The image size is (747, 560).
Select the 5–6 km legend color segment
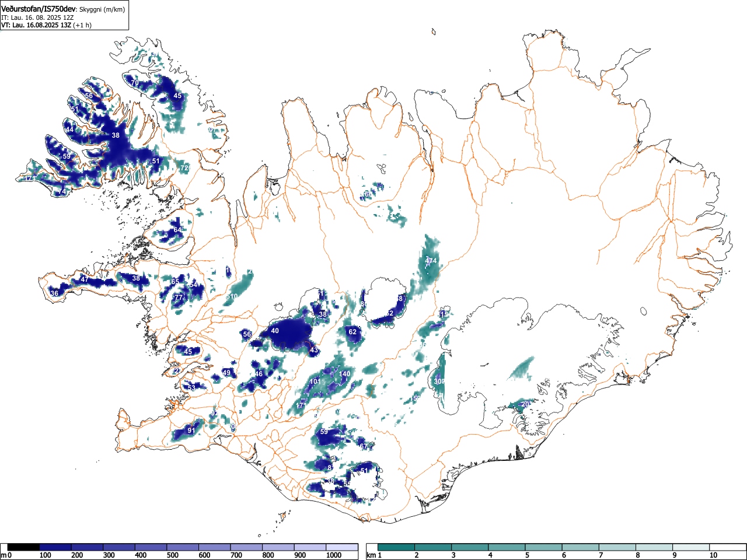coord(545,547)
